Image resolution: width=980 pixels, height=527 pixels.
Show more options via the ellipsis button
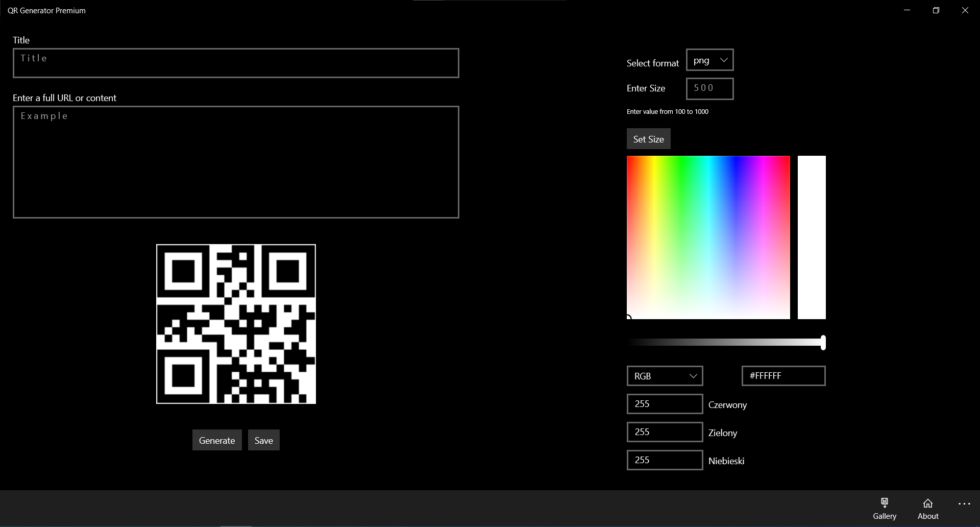pos(964,504)
